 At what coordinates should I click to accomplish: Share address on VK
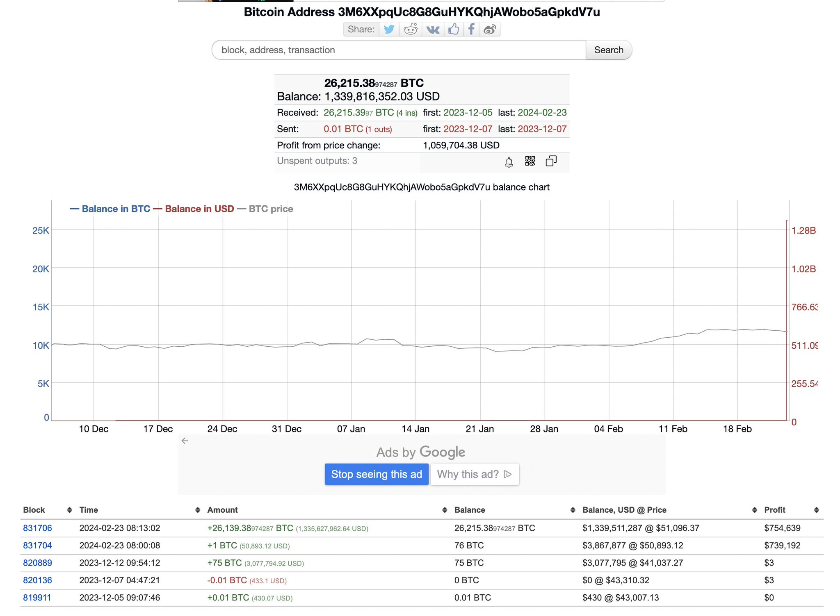pyautogui.click(x=433, y=30)
